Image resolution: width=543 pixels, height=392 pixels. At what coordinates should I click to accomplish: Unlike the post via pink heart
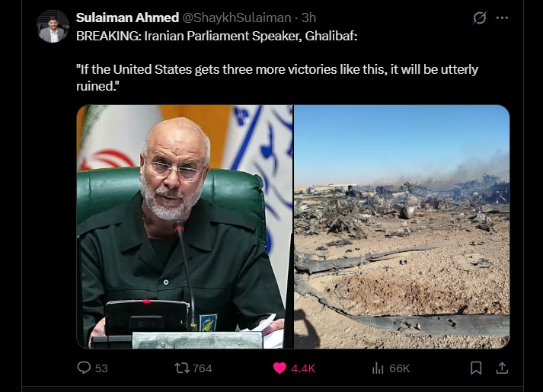tap(279, 368)
